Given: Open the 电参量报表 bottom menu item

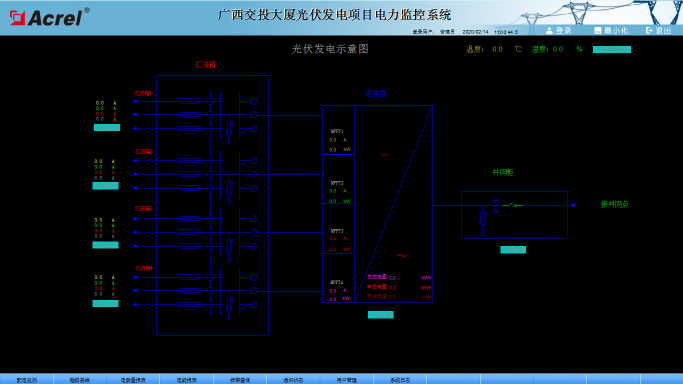Looking at the screenshot, I should point(133,380).
